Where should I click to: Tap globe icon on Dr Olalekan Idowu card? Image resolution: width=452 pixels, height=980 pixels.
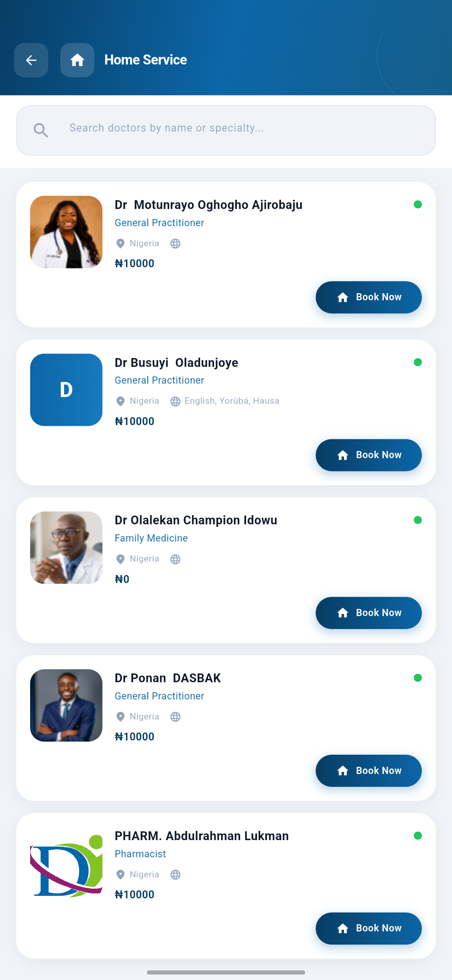click(x=175, y=559)
